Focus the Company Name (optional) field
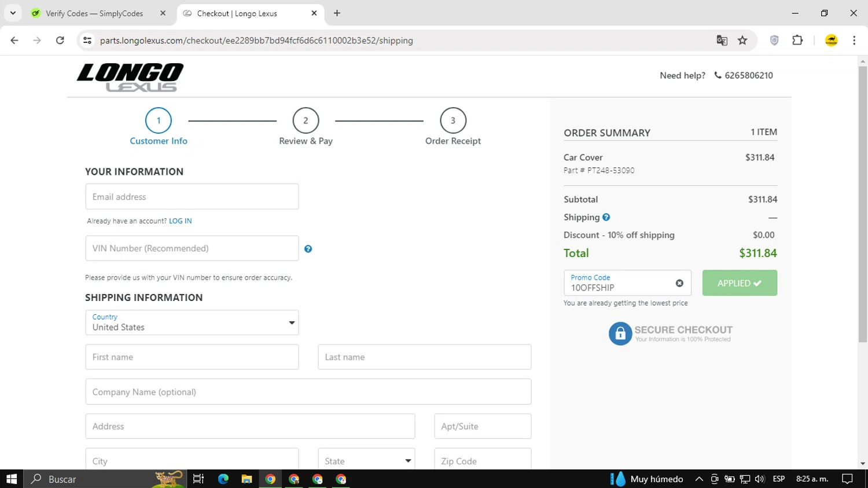This screenshot has height=488, width=868. tap(308, 392)
